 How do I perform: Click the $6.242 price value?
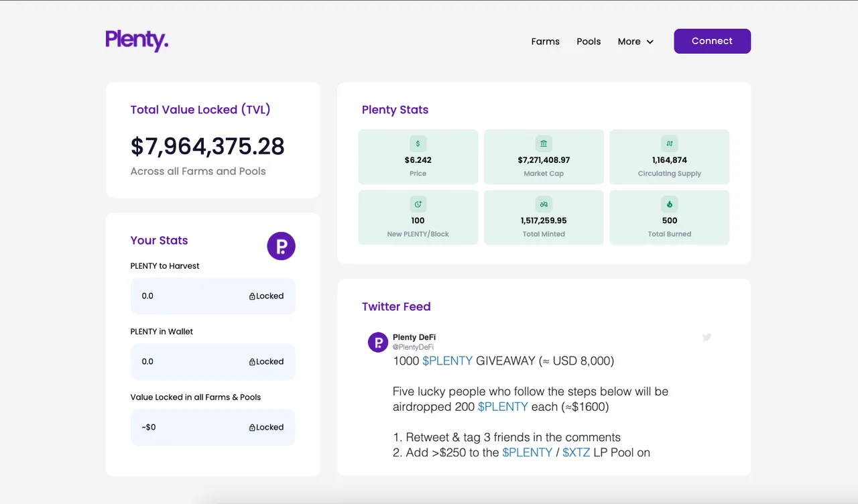[x=418, y=160]
